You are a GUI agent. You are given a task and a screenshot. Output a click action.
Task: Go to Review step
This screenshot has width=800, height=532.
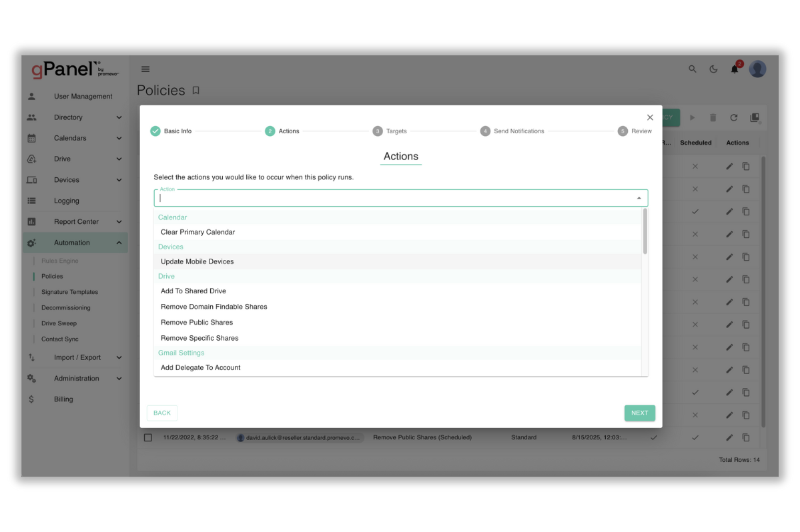[x=635, y=131]
